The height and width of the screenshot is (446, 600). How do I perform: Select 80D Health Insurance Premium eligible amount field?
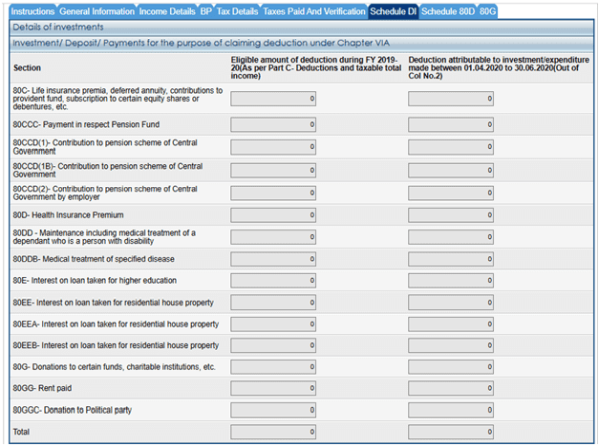tap(273, 214)
